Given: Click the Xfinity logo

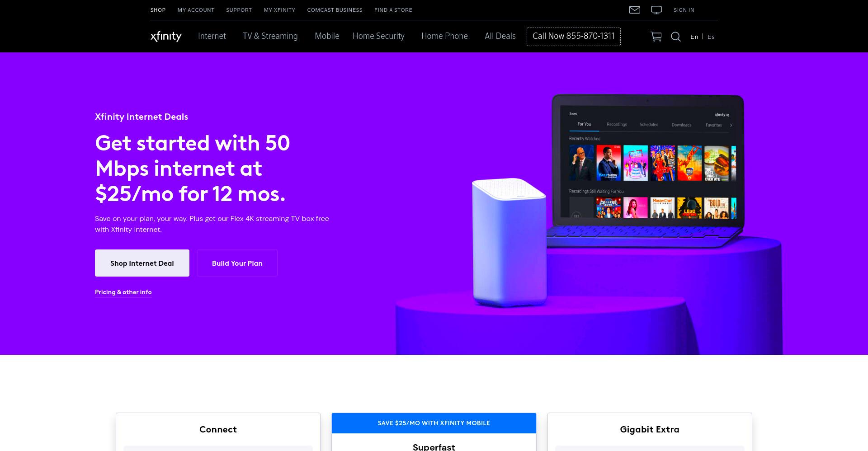Looking at the screenshot, I should tap(166, 36).
